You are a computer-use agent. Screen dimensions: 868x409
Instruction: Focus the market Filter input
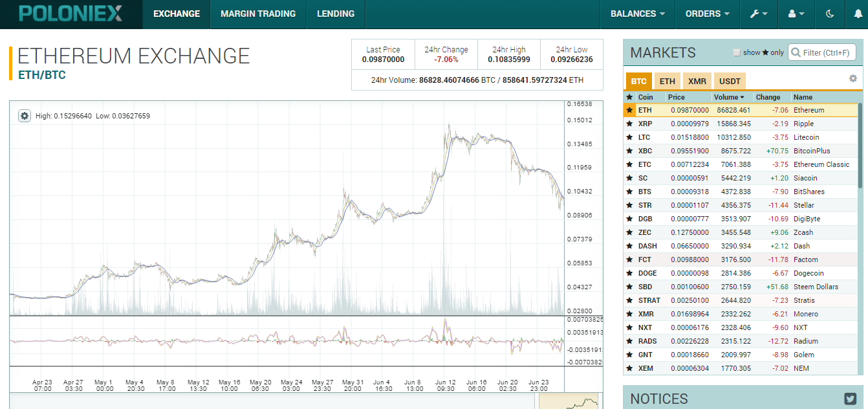point(822,52)
